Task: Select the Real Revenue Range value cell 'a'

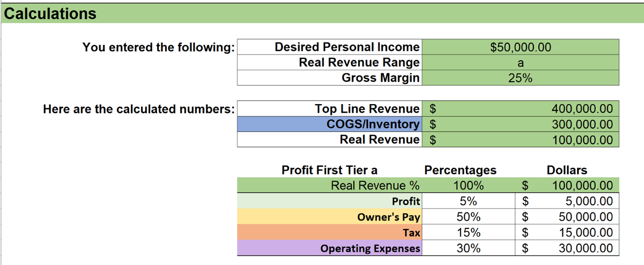Action: point(521,63)
